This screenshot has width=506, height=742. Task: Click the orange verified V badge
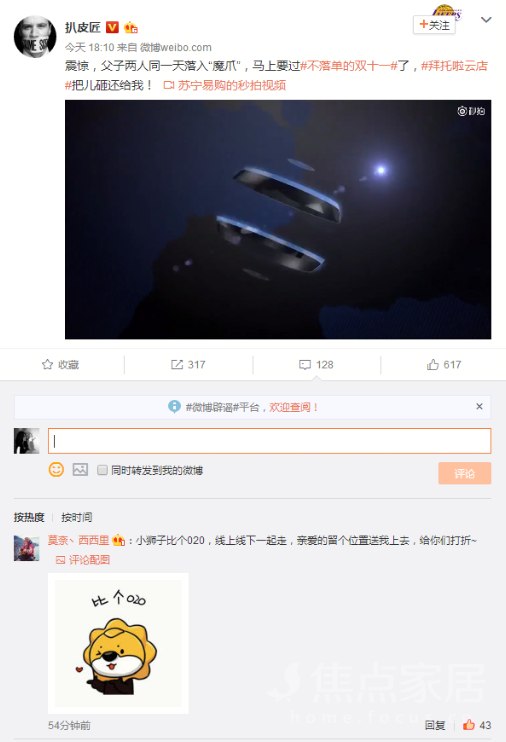click(112, 27)
